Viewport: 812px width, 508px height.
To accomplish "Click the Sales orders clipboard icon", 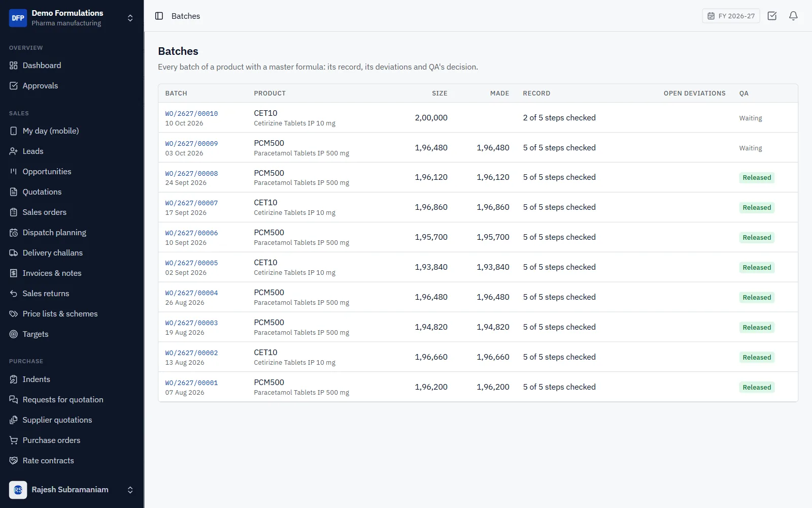I will [14, 212].
